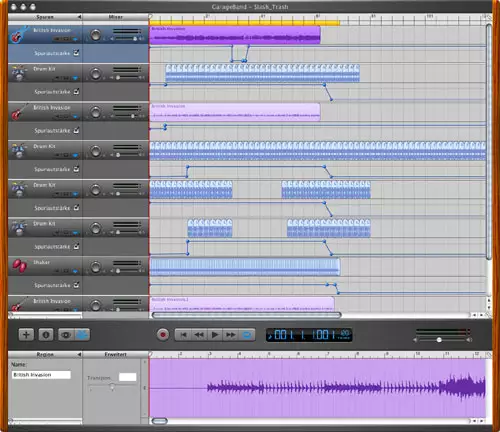Collapse volume curve triangle on first Drum Kit track
This screenshot has width=500, height=432.
tap(75, 78)
